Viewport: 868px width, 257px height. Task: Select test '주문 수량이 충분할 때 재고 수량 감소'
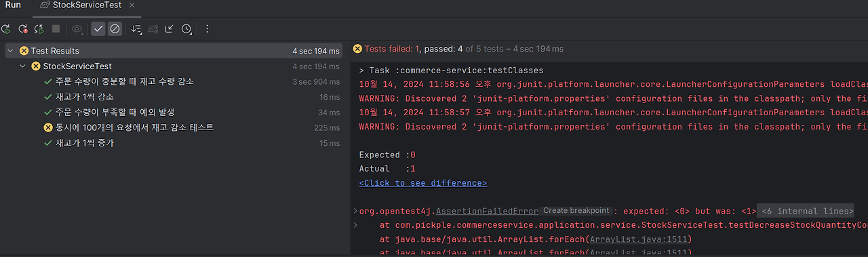click(125, 81)
